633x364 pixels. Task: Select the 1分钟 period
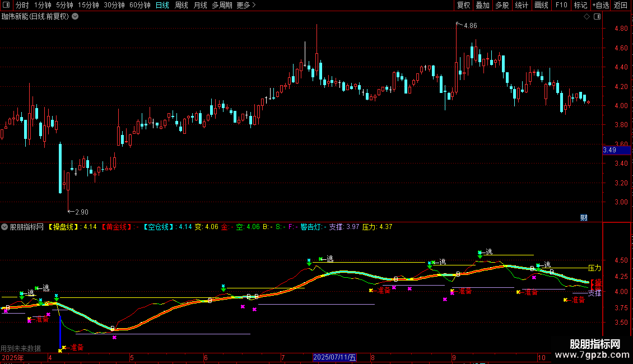43,5
